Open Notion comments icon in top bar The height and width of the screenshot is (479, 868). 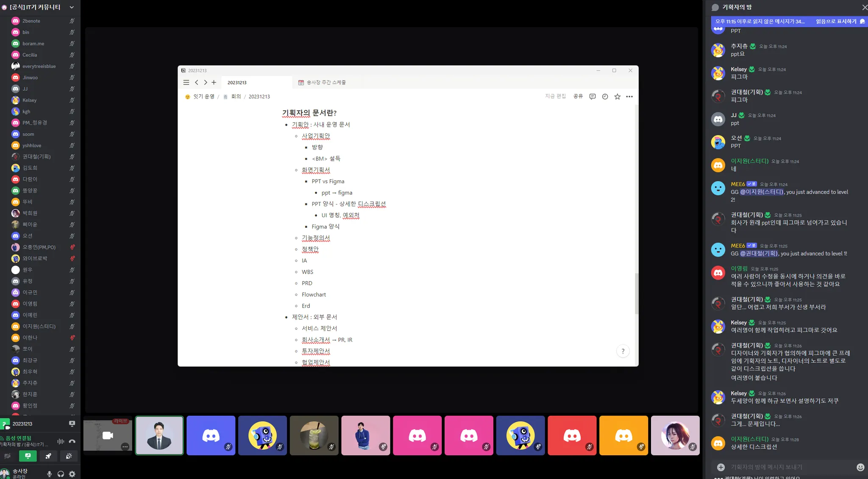tap(593, 97)
